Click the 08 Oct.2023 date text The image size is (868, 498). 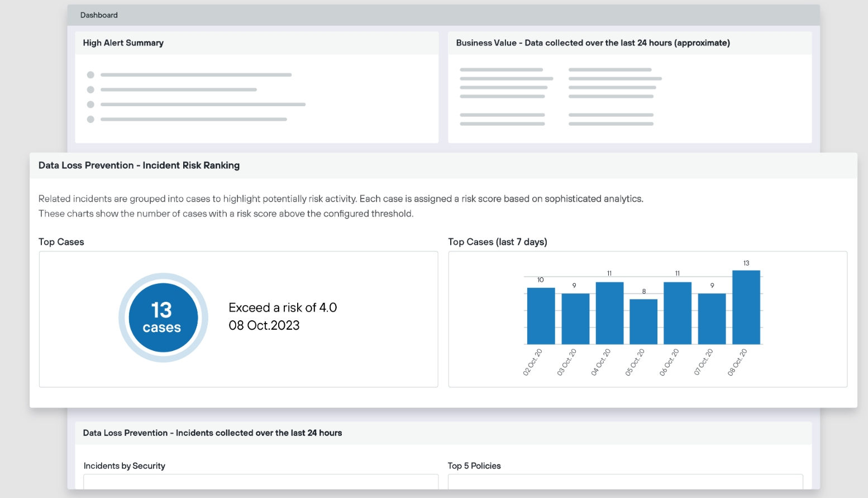pyautogui.click(x=264, y=325)
